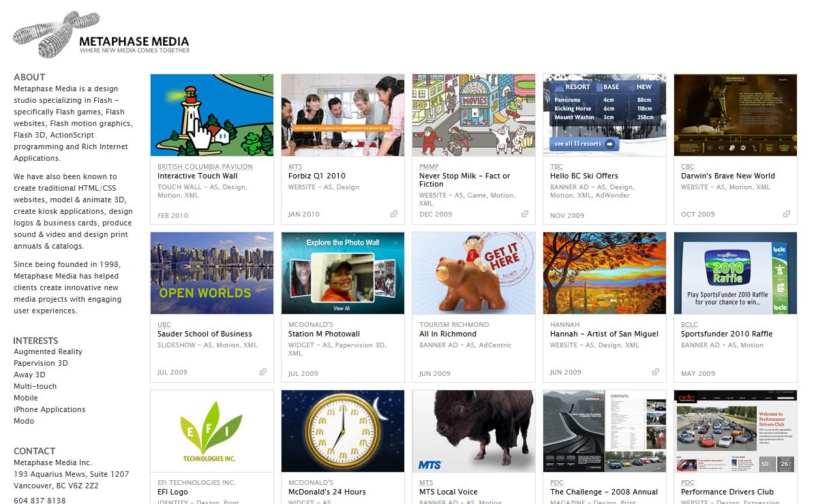The width and height of the screenshot is (818, 504).
Task: Open external link icon on Forbiz Q1 2010 card
Action: 394,214
